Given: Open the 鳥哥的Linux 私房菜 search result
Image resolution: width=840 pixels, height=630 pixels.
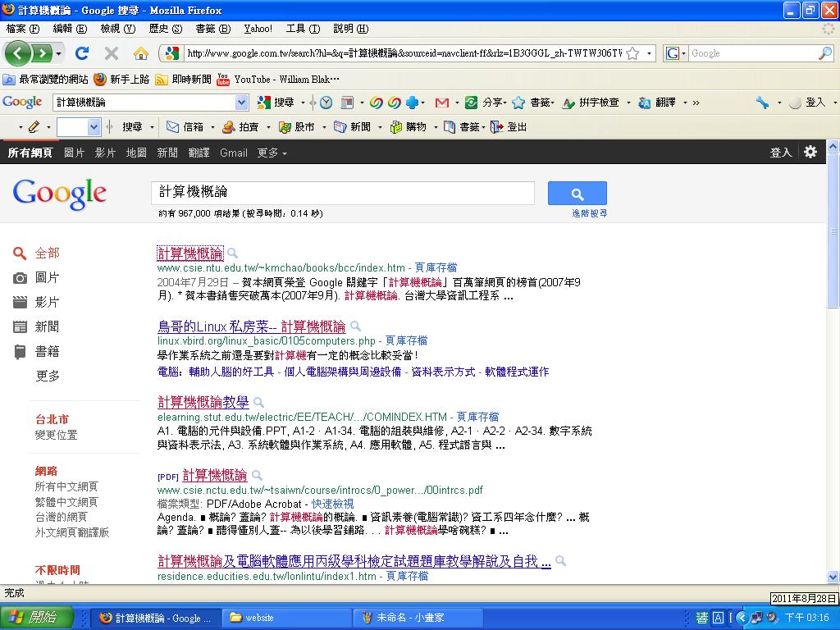Looking at the screenshot, I should coord(251,326).
